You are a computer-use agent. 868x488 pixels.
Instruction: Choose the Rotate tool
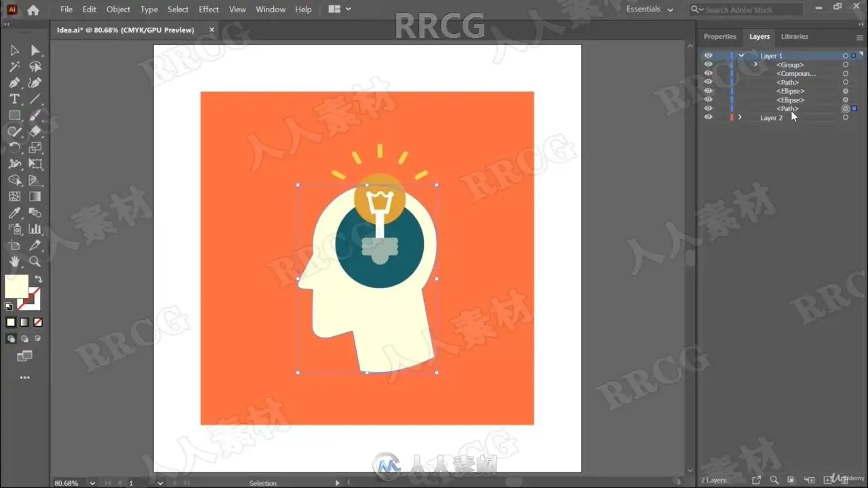14,148
